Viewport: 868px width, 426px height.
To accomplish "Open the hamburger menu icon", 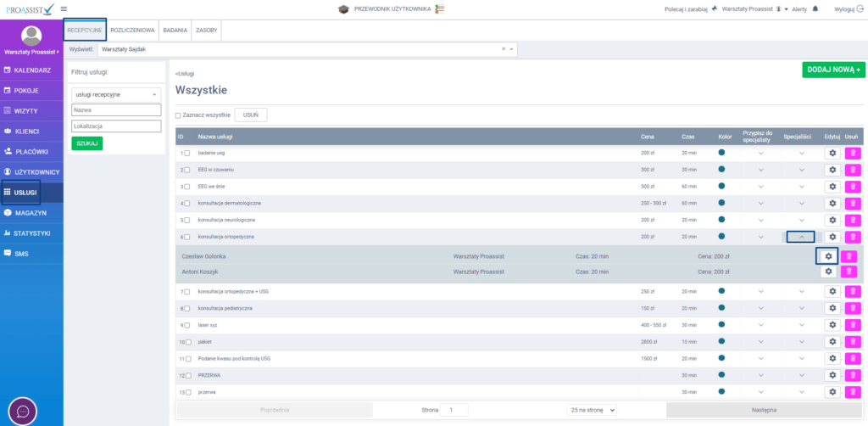I will (x=64, y=8).
